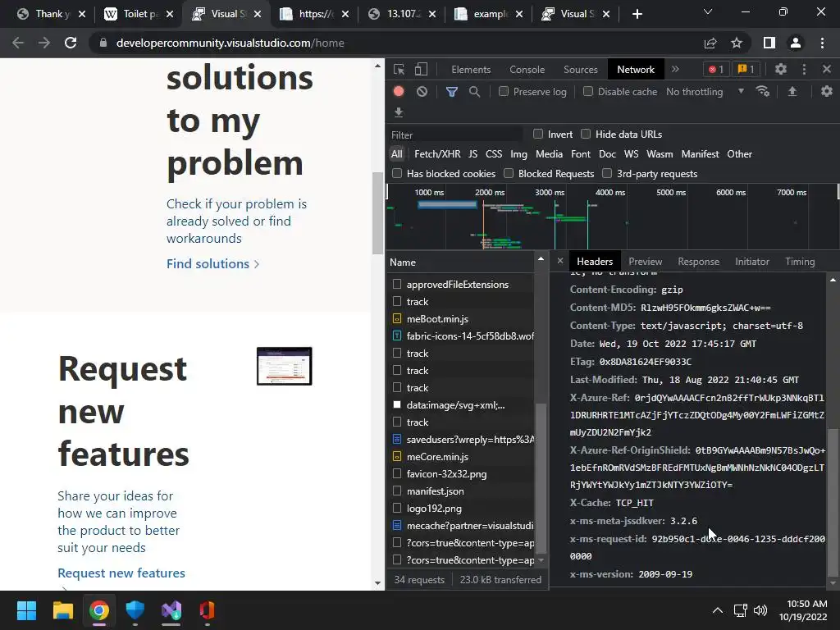Image resolution: width=840 pixels, height=630 pixels.
Task: Check Has blocked cookies option
Action: pyautogui.click(x=397, y=173)
